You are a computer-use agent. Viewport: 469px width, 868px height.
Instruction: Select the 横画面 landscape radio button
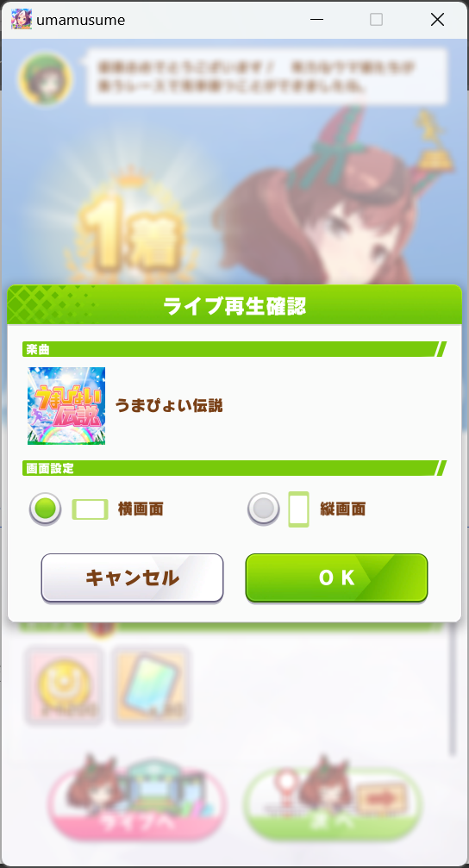pos(46,509)
